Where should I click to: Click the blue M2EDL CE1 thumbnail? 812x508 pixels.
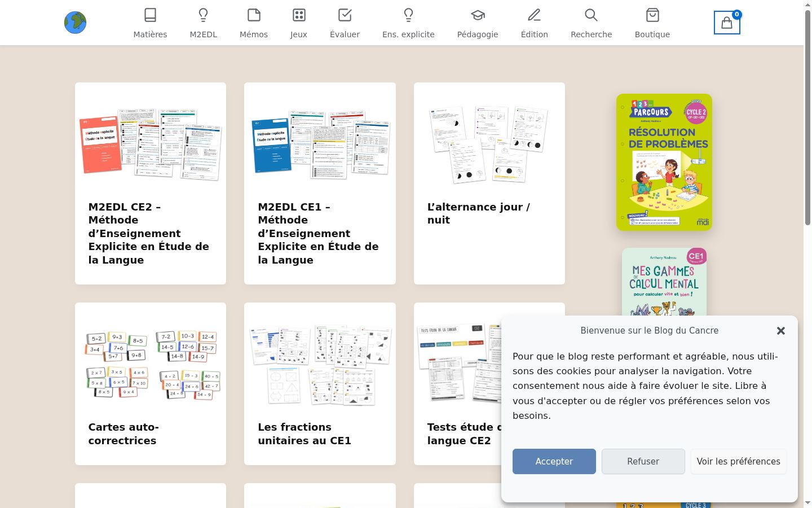tap(320, 144)
